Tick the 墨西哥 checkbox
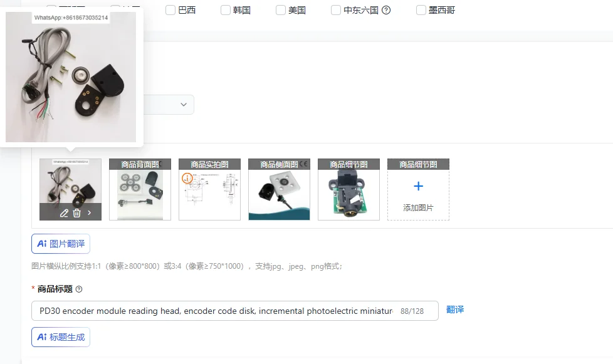Viewport: 613px width, 364px height. click(x=421, y=10)
